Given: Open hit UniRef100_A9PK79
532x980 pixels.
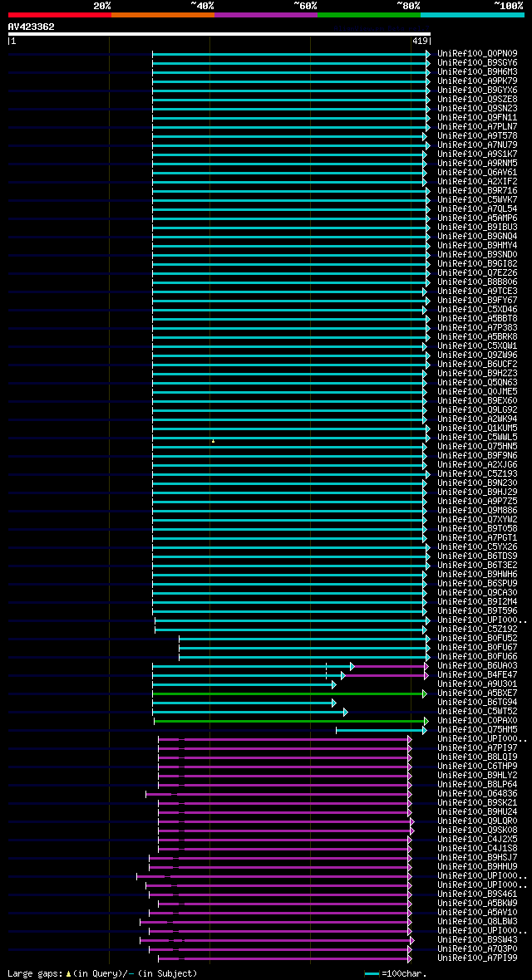Looking at the screenshot, I should coord(477,81).
